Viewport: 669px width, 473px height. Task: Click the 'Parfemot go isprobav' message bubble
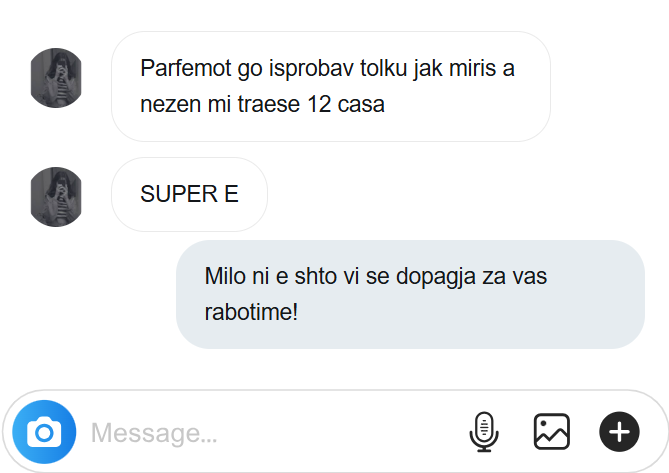click(330, 86)
